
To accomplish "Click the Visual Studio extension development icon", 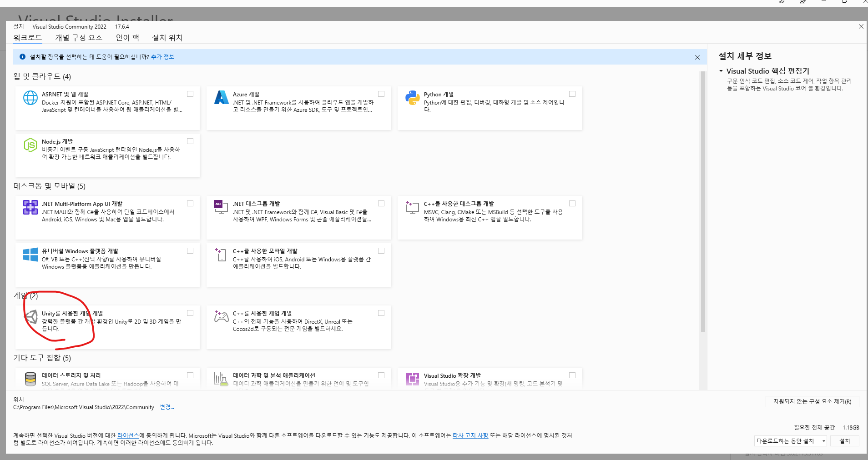I will pyautogui.click(x=413, y=379).
